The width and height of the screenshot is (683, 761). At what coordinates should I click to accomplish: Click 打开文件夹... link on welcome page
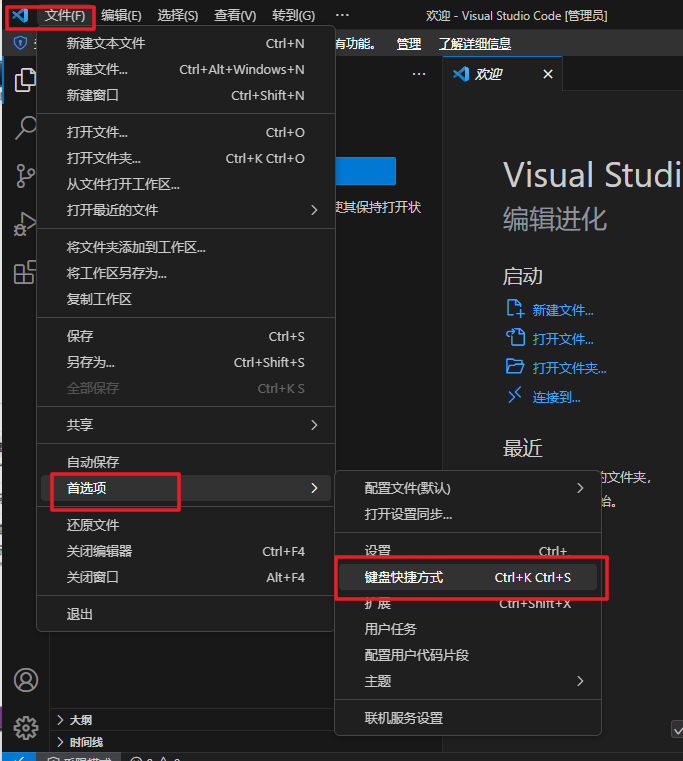click(x=569, y=368)
